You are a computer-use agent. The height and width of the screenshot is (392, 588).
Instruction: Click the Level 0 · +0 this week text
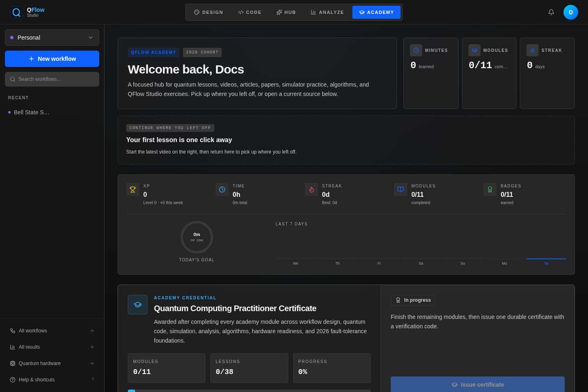(163, 203)
